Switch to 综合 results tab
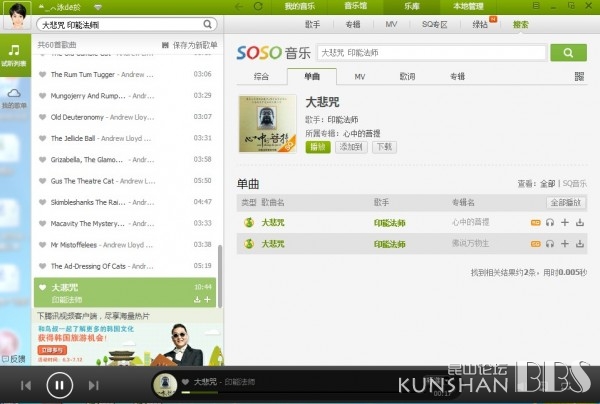 click(261, 77)
